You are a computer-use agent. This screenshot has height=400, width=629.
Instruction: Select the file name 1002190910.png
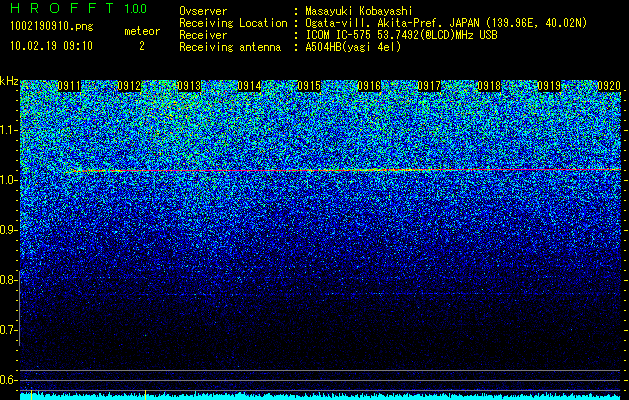click(51, 27)
